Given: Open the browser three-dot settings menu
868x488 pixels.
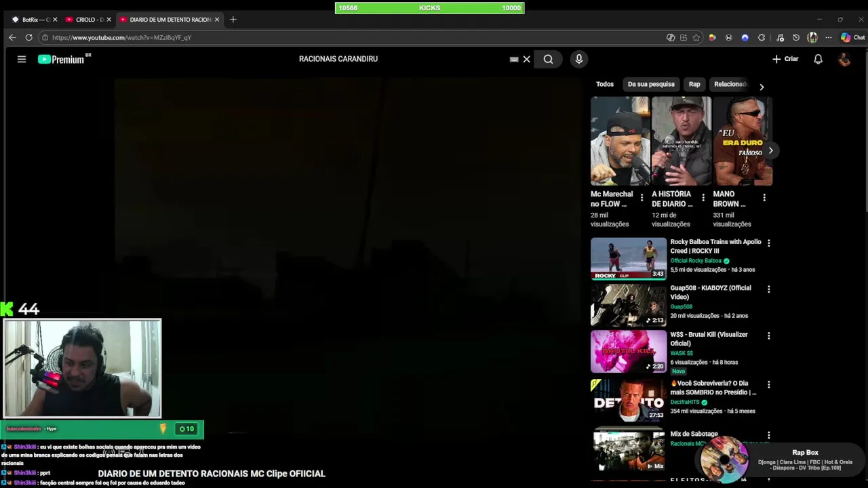Looking at the screenshot, I should coord(828,37).
